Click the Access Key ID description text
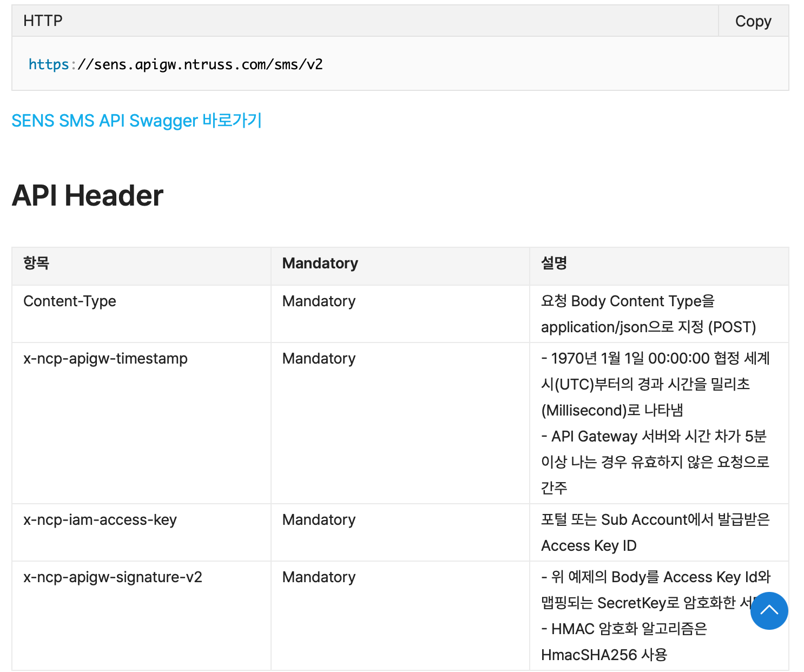 tap(589, 546)
